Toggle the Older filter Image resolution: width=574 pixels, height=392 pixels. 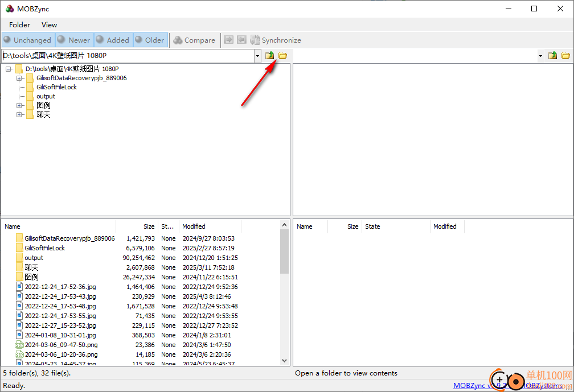[150, 40]
